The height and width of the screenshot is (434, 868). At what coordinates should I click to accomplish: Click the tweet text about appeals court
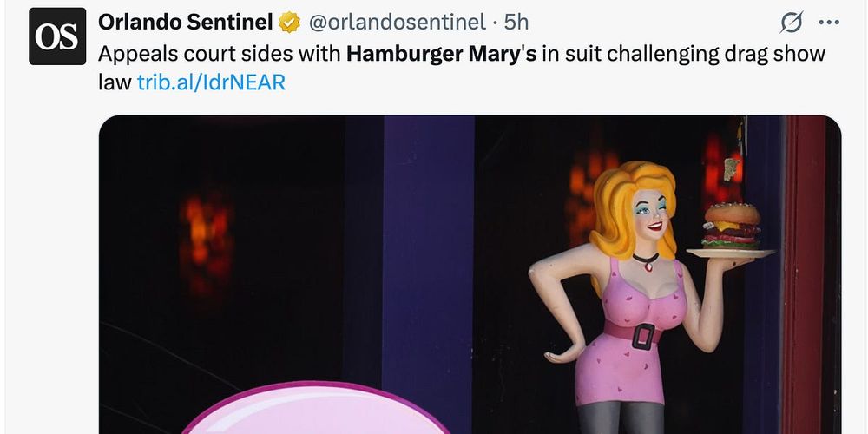pyautogui.click(x=462, y=68)
